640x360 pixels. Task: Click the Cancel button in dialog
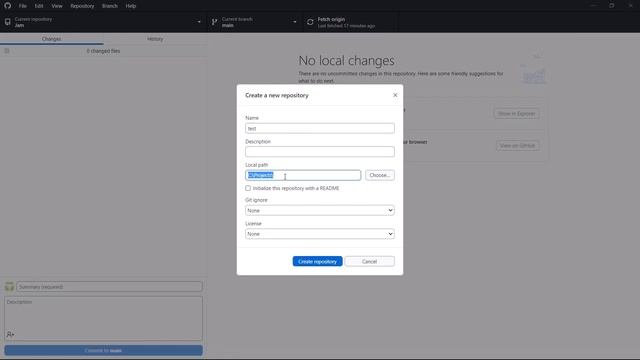coord(369,261)
